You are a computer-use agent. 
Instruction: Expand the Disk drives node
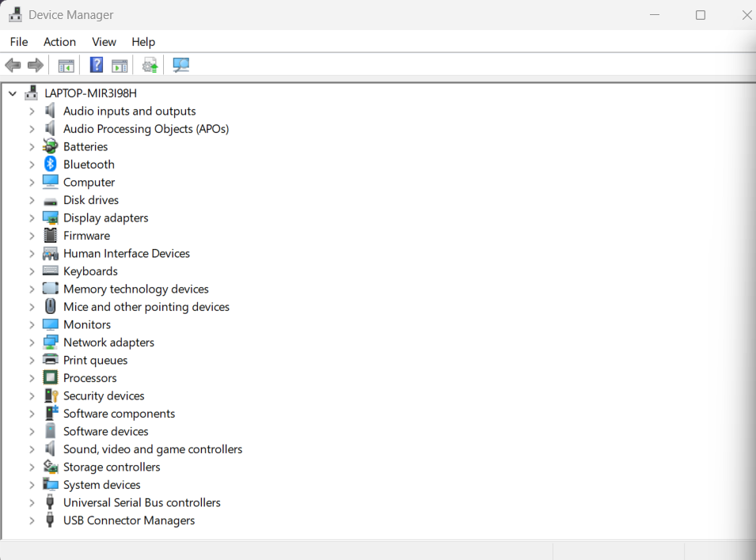pyautogui.click(x=32, y=199)
